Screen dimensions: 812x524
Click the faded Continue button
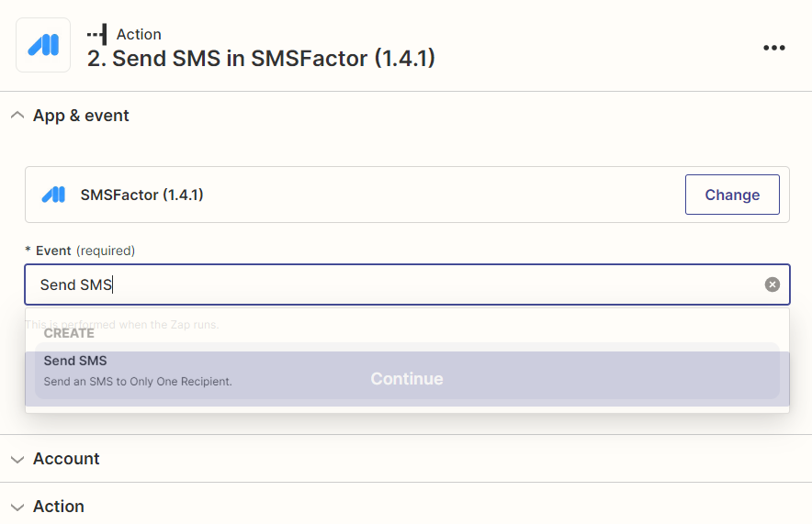click(407, 379)
